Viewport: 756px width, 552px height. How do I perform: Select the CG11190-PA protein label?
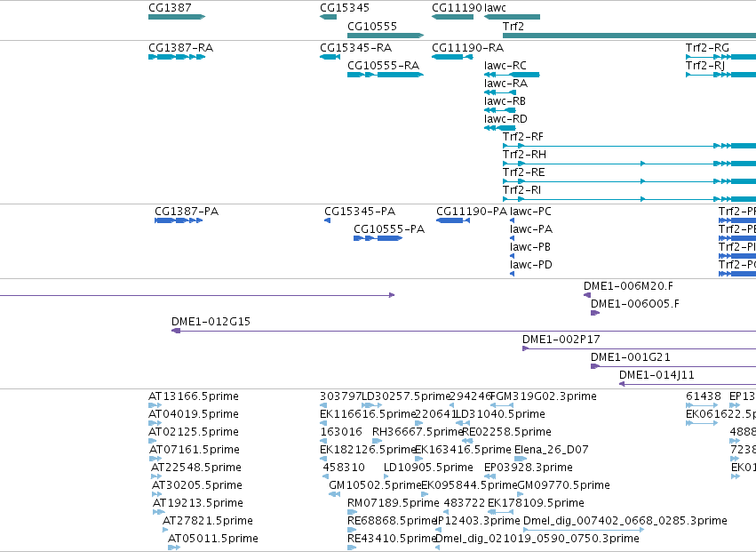[472, 212]
